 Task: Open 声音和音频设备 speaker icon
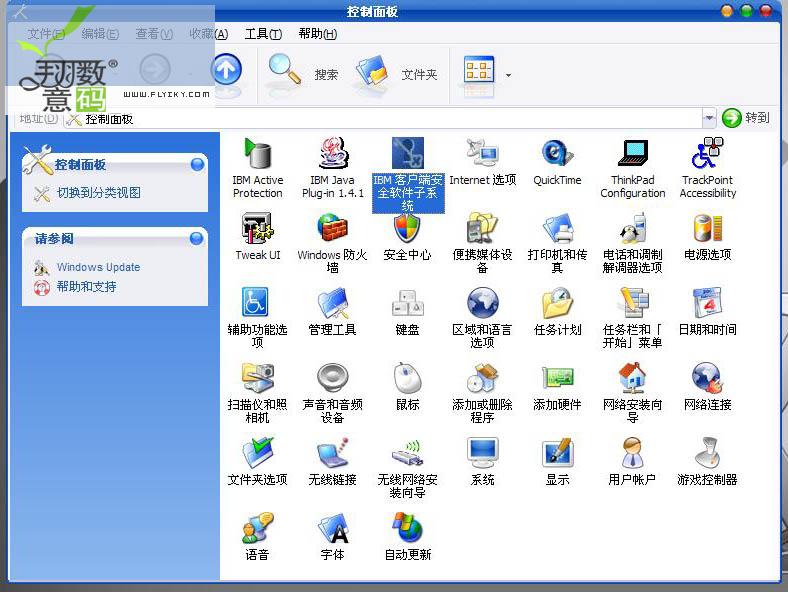click(x=333, y=378)
